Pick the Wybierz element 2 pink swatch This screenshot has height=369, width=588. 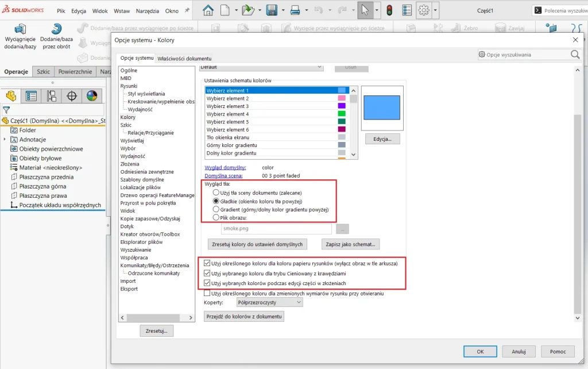[x=342, y=98]
